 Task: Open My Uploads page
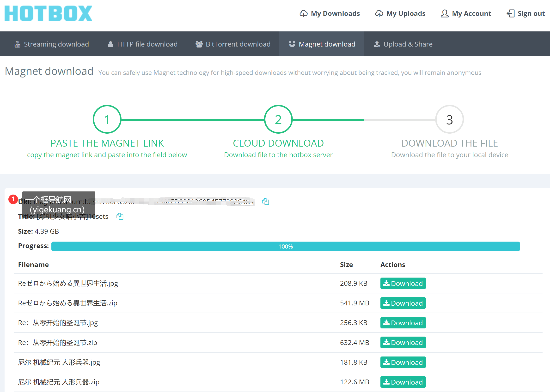coord(400,13)
